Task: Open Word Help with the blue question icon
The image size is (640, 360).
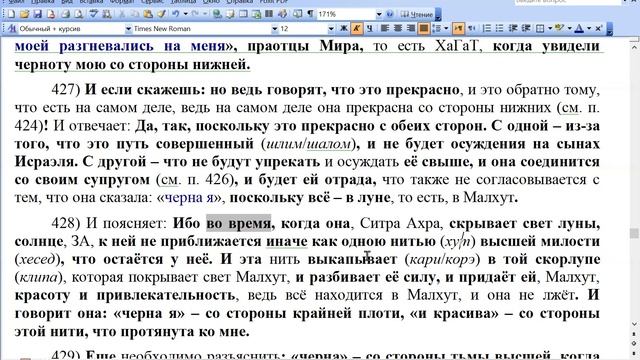Action: tap(390, 14)
